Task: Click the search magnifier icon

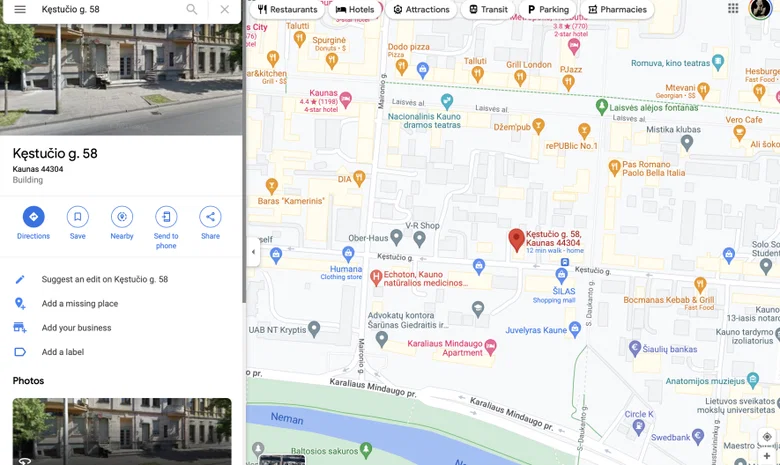Action: [x=192, y=9]
